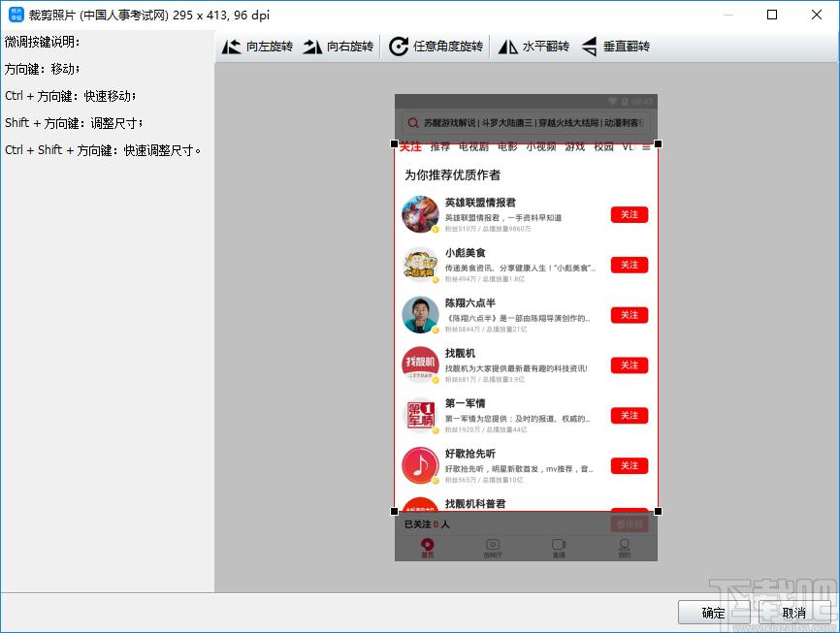Click the 陈翔六点半 avatar photo
Screen dimensions: 840x633
pyautogui.click(x=421, y=315)
